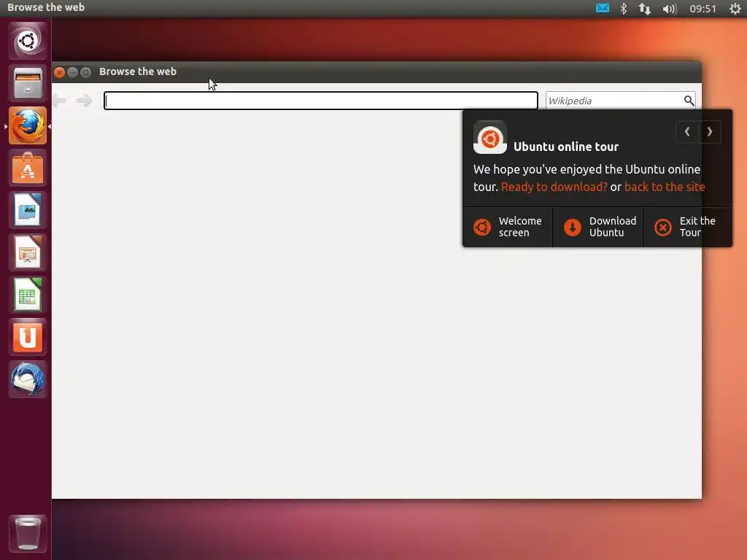Screen dimensions: 747x560
Task: Click the back to the site link
Action: pyautogui.click(x=665, y=187)
